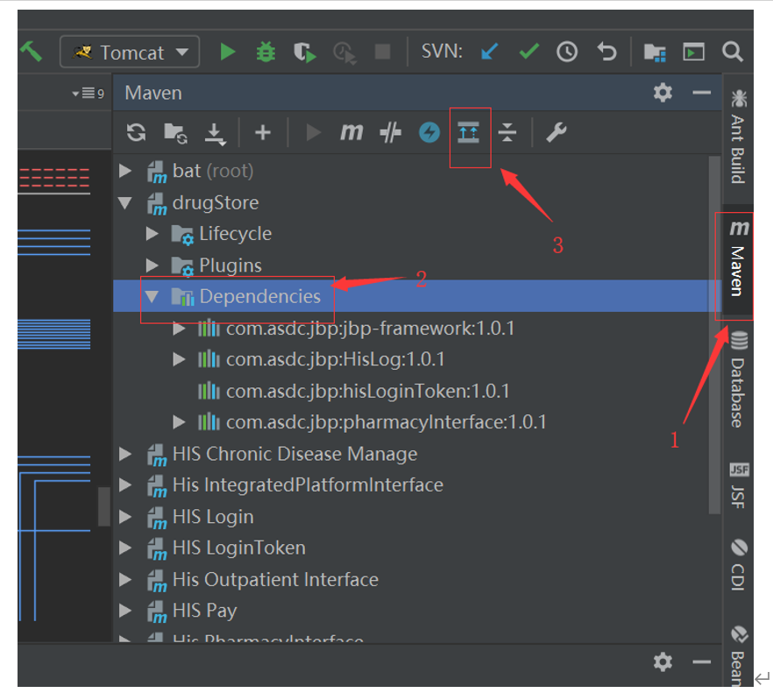Image resolution: width=773 pixels, height=700 pixels.
Task: Expand the bat (root) project
Action: (125, 171)
